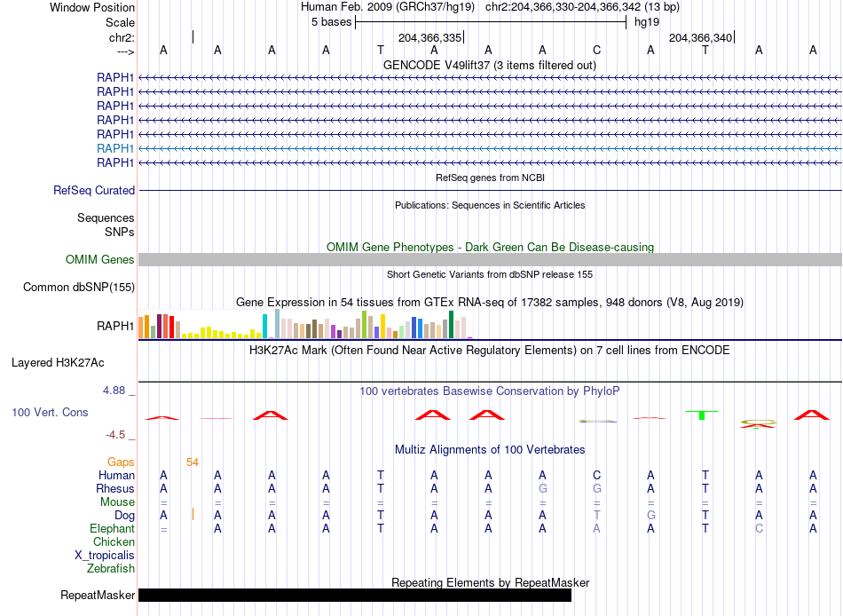The height and width of the screenshot is (616, 843).
Task: Click the Rhesus species label
Action: click(x=115, y=489)
